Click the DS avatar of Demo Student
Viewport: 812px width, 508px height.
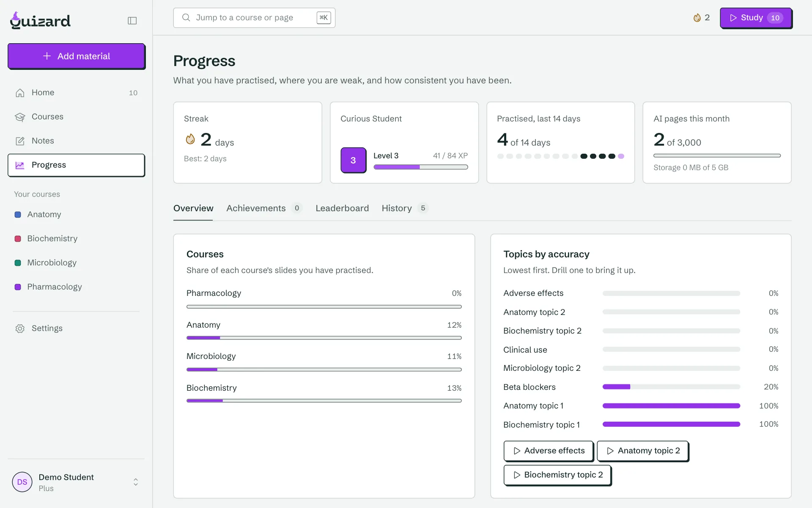[22, 482]
